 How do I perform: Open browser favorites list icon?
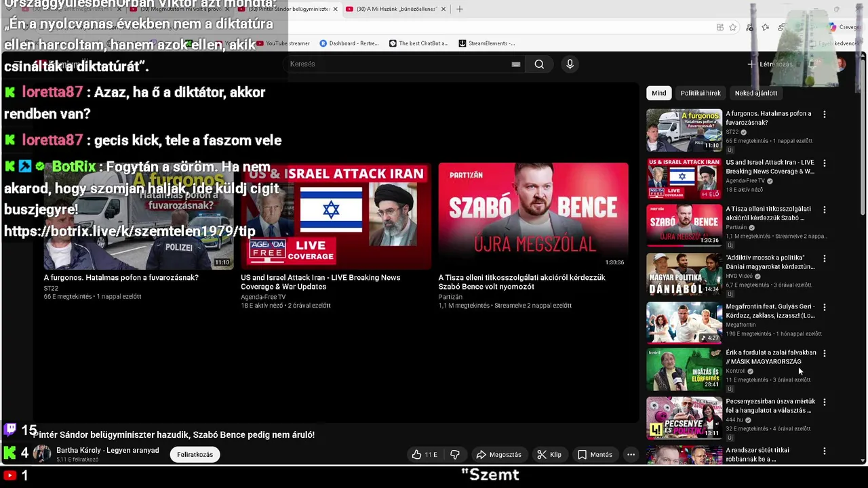(765, 27)
